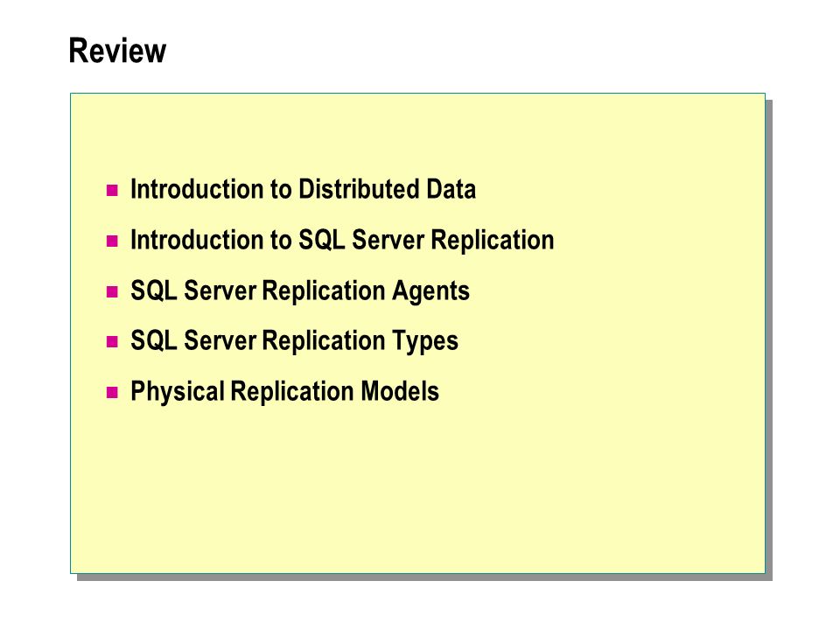Viewport: 840px width, 630px height.
Task: Click "SQL Server Replication Types" bullet text
Action: tap(295, 341)
